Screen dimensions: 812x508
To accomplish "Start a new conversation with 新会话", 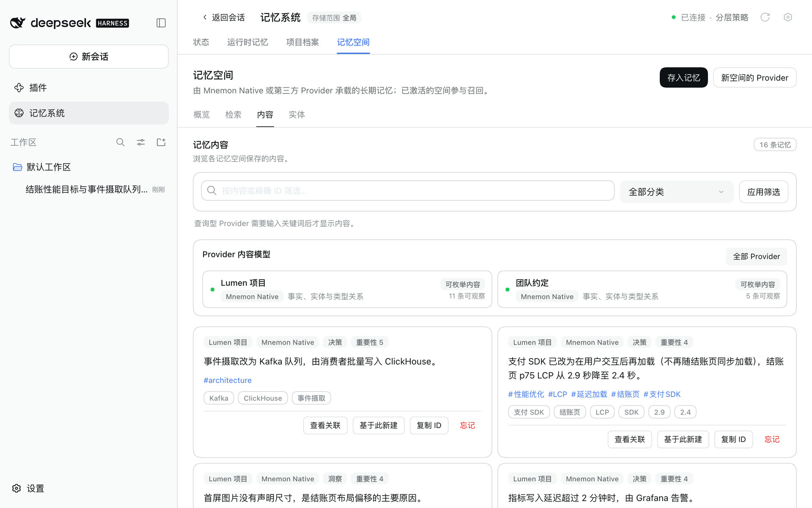I will point(89,57).
